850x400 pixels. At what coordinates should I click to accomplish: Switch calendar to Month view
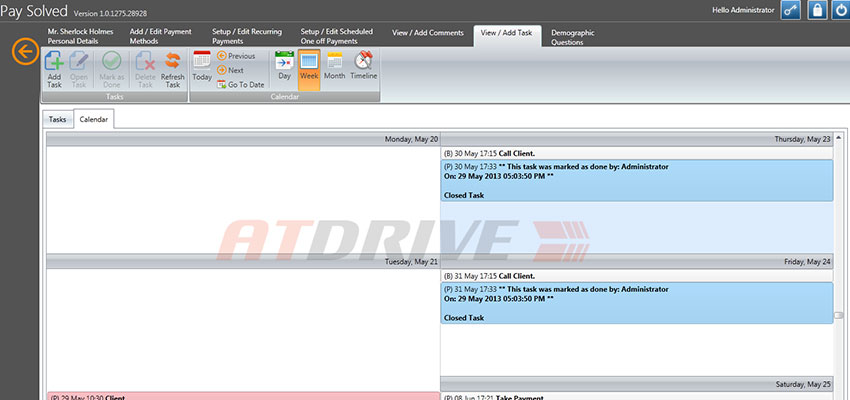point(334,66)
